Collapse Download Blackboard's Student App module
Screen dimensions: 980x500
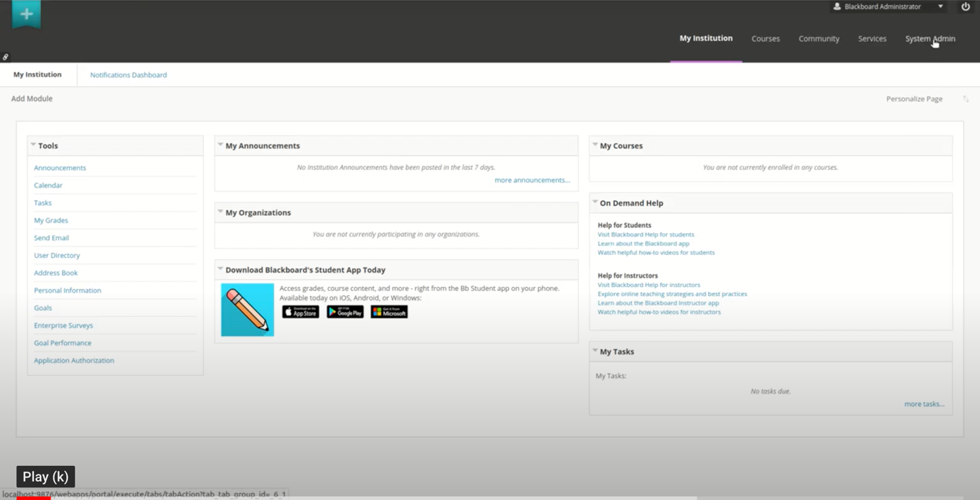click(x=220, y=269)
